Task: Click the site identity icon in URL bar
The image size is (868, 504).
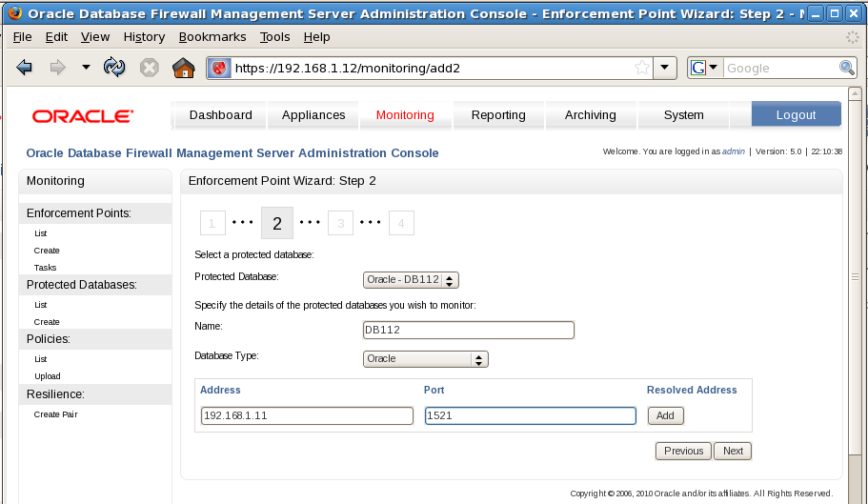Action: pos(219,68)
